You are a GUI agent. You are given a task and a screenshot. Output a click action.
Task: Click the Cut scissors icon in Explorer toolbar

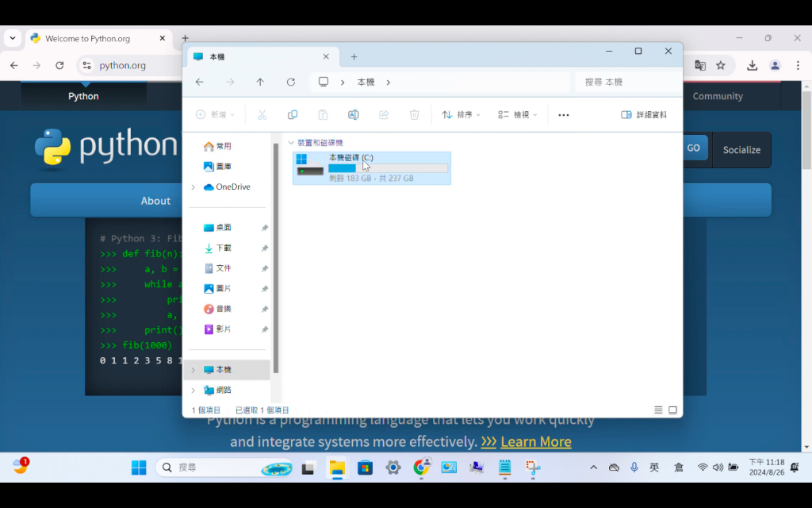pyautogui.click(x=262, y=114)
